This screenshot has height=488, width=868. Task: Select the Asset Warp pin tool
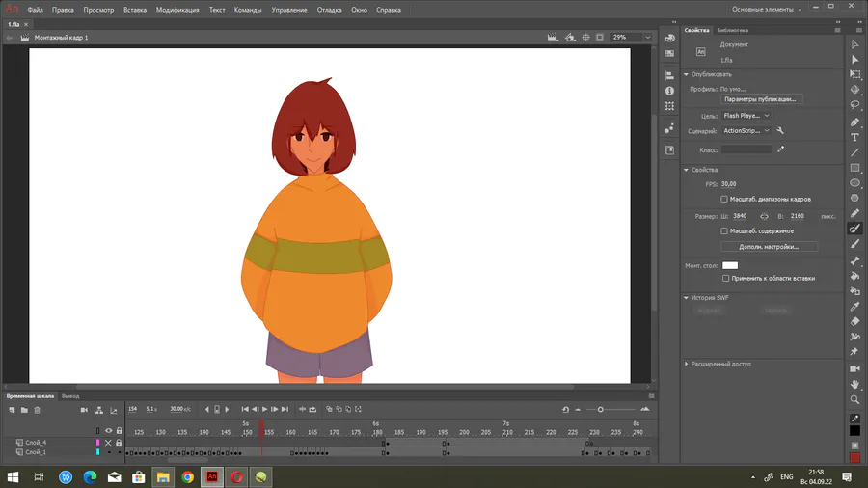[x=854, y=351]
